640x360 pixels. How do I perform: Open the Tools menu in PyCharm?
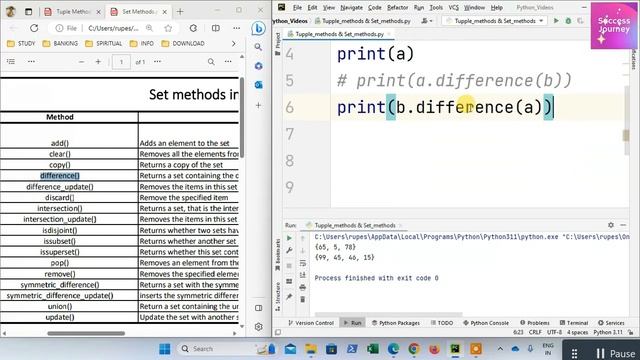(x=436, y=7)
